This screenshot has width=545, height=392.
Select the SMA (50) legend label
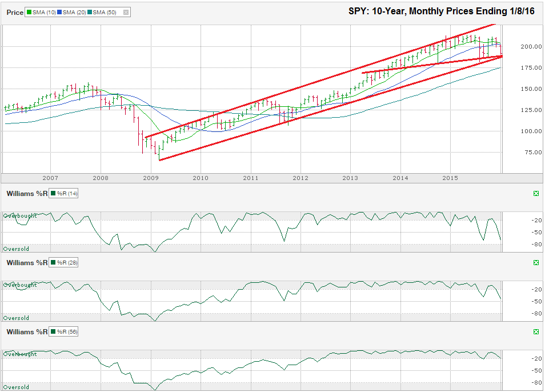(105, 13)
